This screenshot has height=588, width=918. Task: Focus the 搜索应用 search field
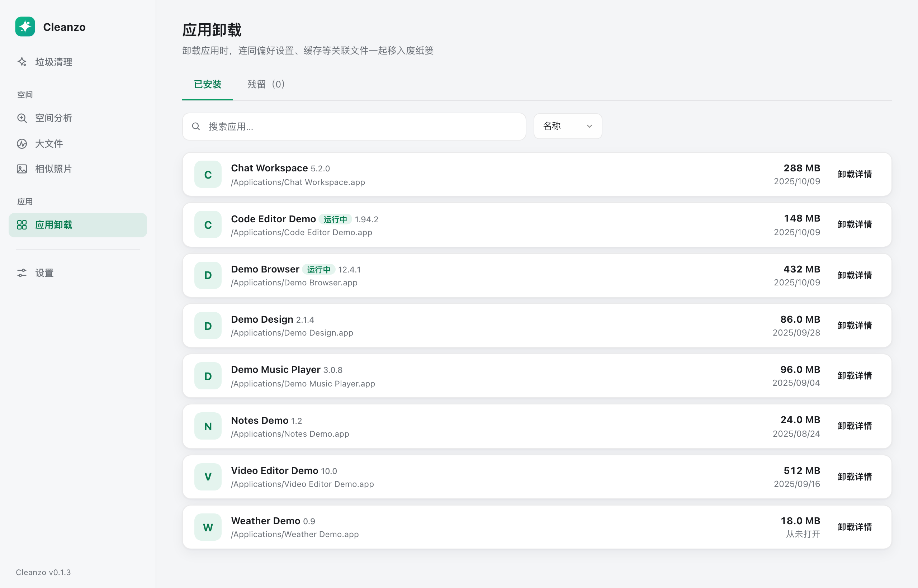point(354,126)
